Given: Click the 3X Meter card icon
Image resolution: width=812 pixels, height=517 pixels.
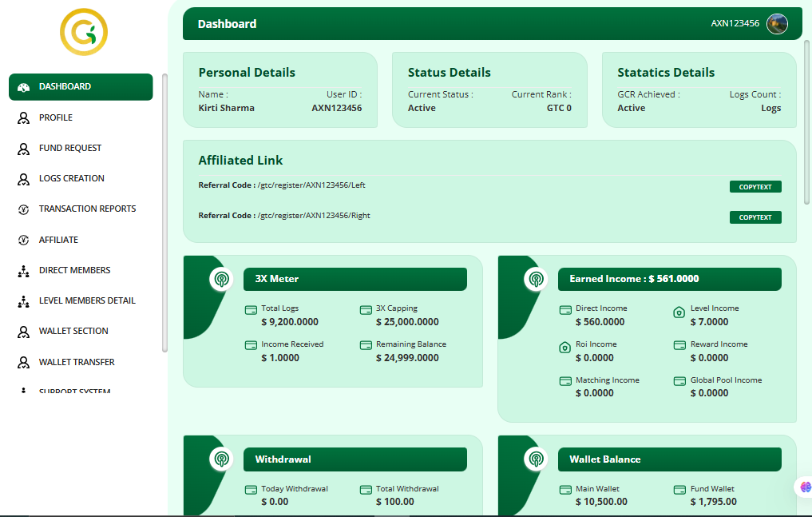Looking at the screenshot, I should pos(221,280).
